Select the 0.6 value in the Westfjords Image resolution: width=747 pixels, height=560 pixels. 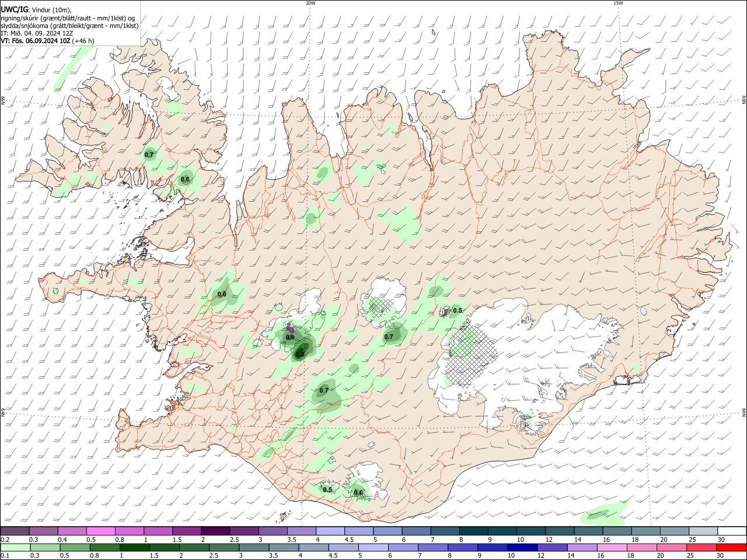coord(185,179)
